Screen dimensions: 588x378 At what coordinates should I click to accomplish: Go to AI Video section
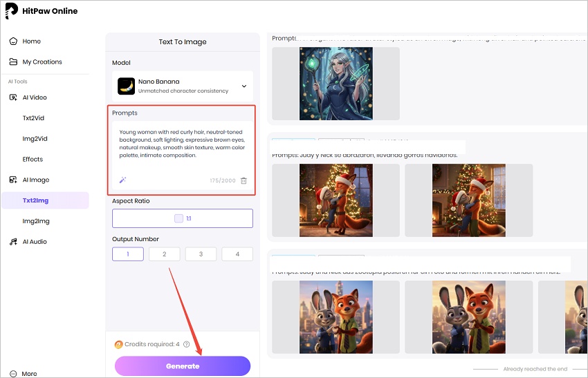click(35, 97)
